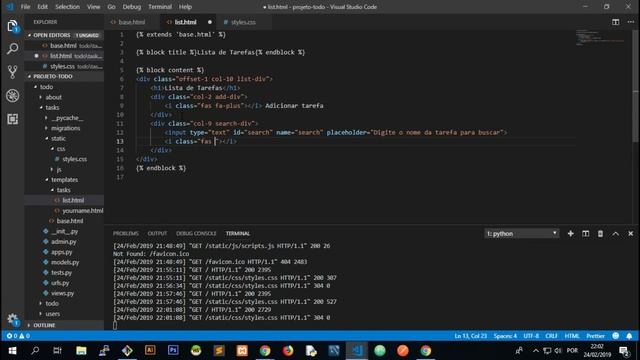Close the terminal panel

[x=630, y=233]
